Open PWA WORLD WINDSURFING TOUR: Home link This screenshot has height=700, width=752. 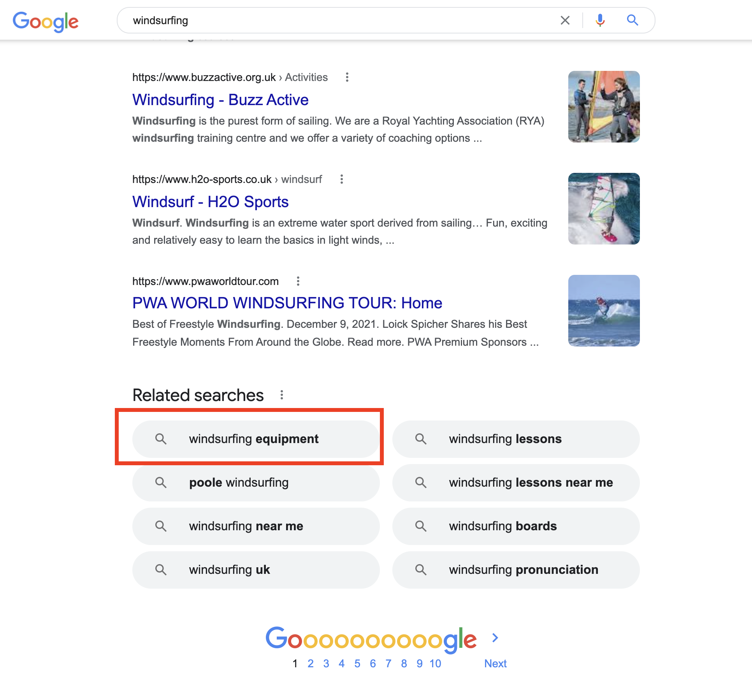tap(287, 303)
